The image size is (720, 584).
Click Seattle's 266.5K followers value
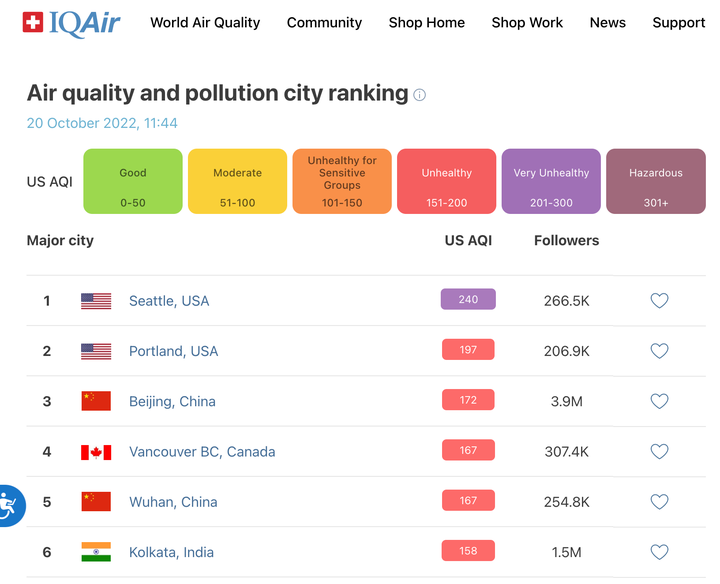[567, 301]
